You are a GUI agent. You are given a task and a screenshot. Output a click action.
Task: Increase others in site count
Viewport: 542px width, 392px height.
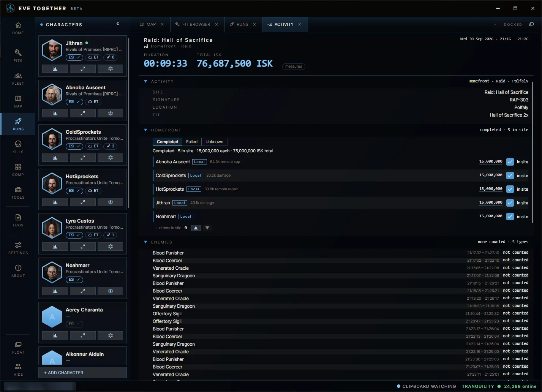[x=196, y=228]
